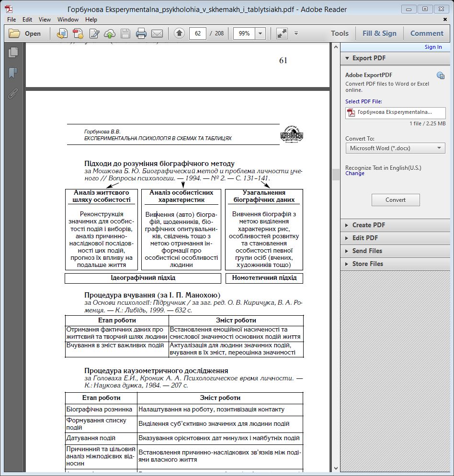The width and height of the screenshot is (454, 476).
Task: Open the Attachments paperclip panel
Action: coord(13,93)
